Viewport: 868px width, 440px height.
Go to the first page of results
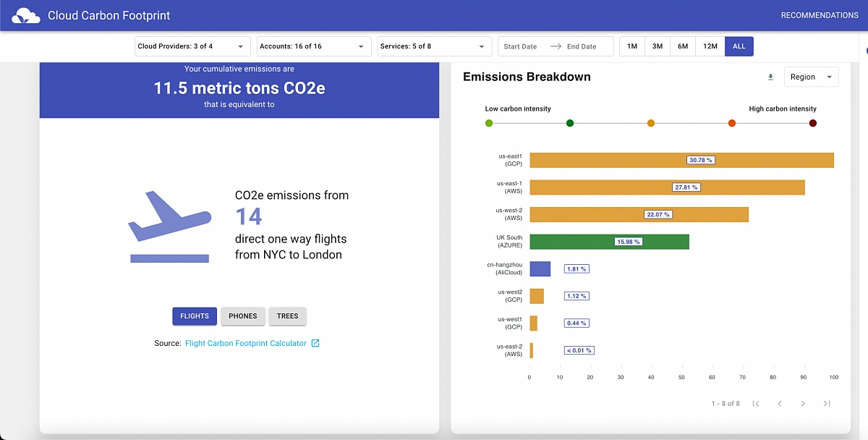tap(756, 403)
